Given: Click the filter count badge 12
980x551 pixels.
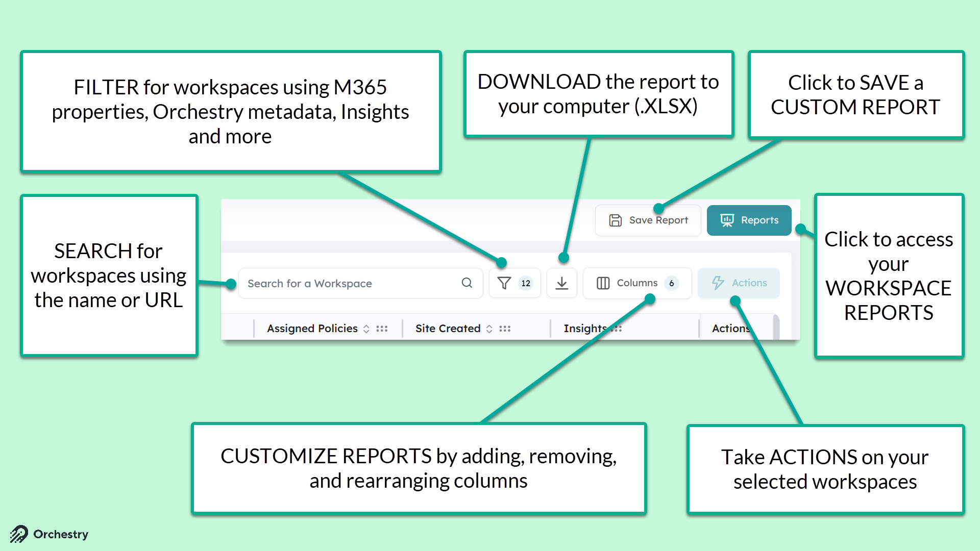Looking at the screenshot, I should [x=526, y=283].
